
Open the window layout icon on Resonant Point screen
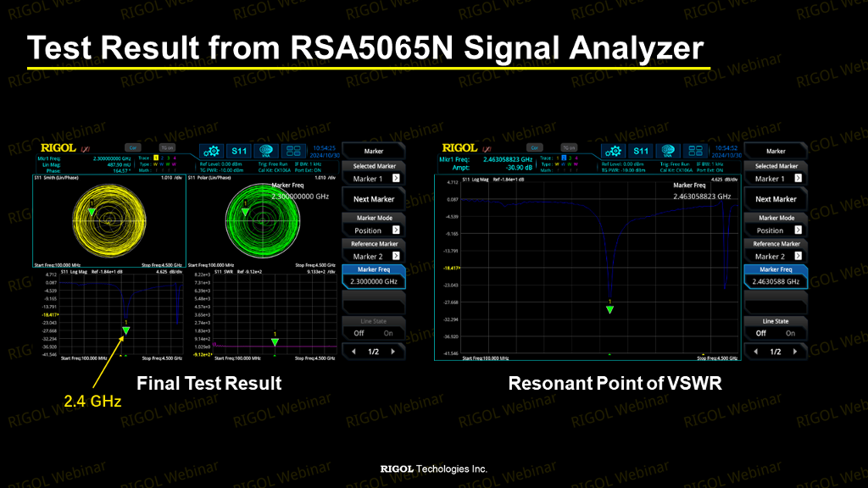[695, 151]
